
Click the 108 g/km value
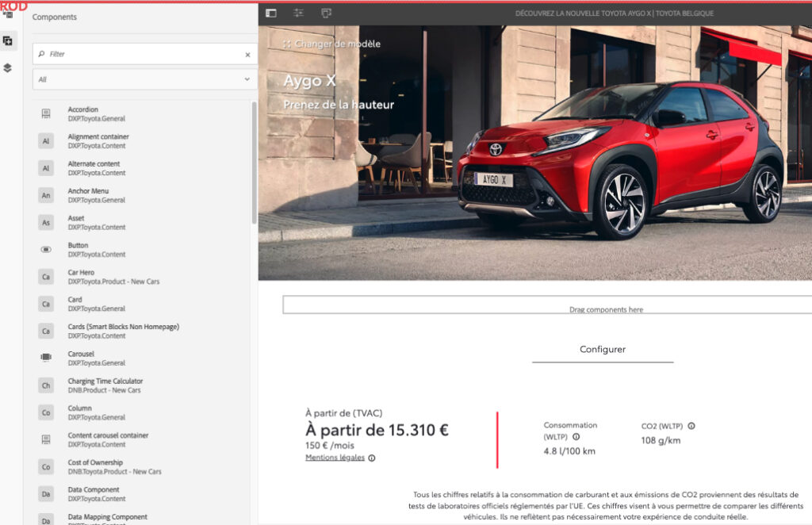[x=661, y=441]
